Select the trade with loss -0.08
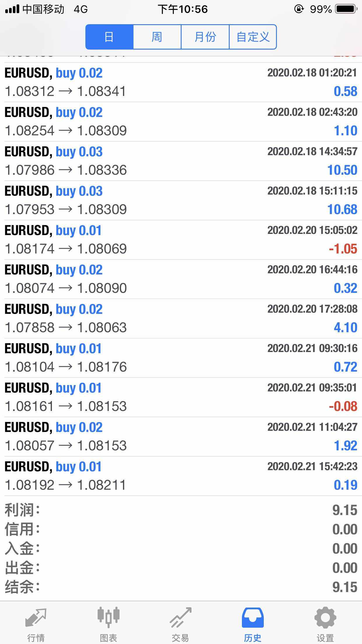 (x=181, y=397)
